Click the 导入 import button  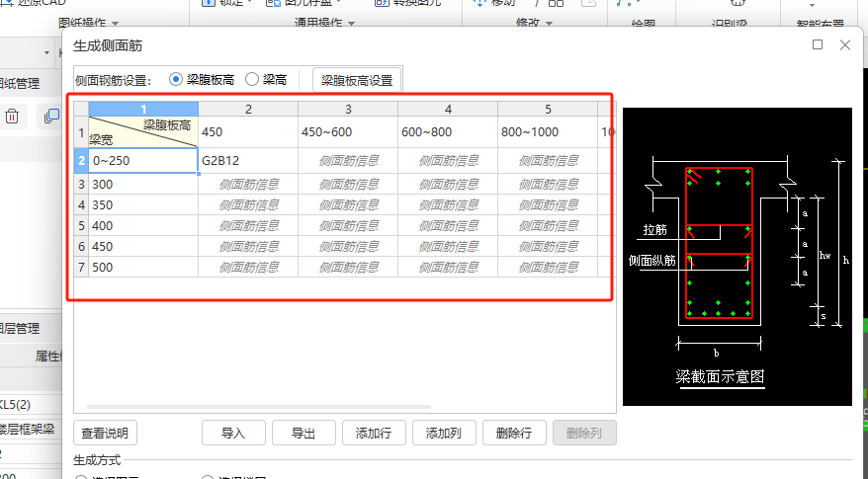coord(233,433)
